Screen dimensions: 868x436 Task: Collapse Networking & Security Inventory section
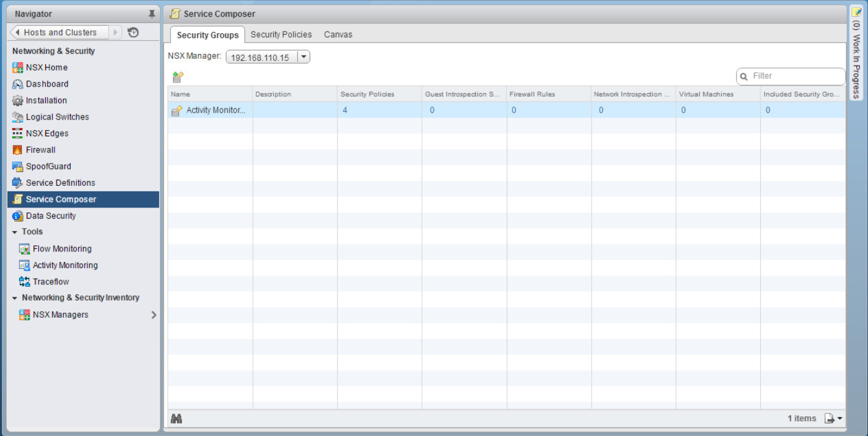tap(15, 298)
